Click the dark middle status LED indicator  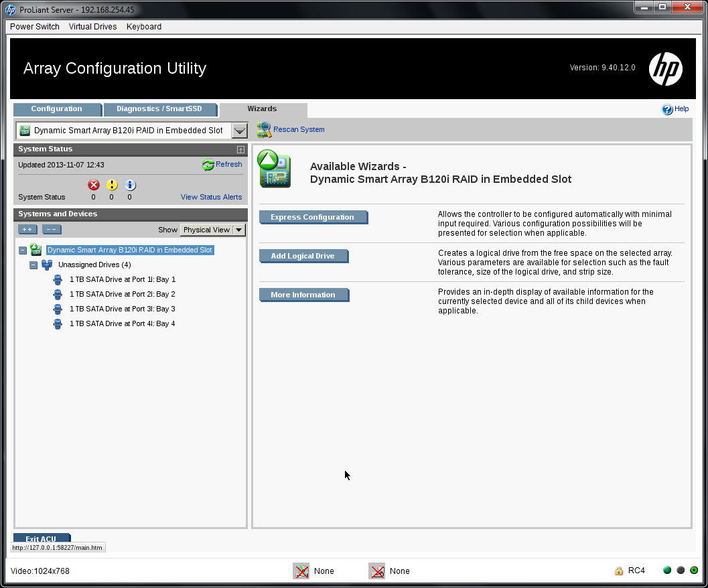(x=681, y=571)
